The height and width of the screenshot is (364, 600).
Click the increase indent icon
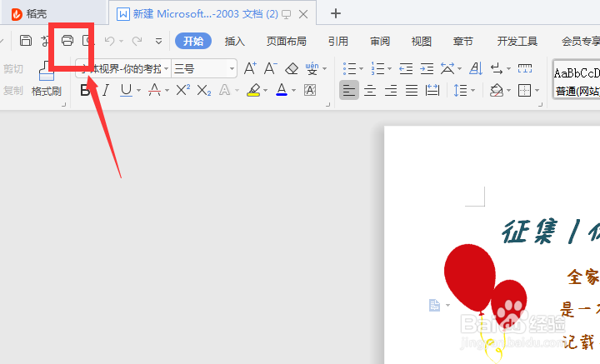pos(427,69)
